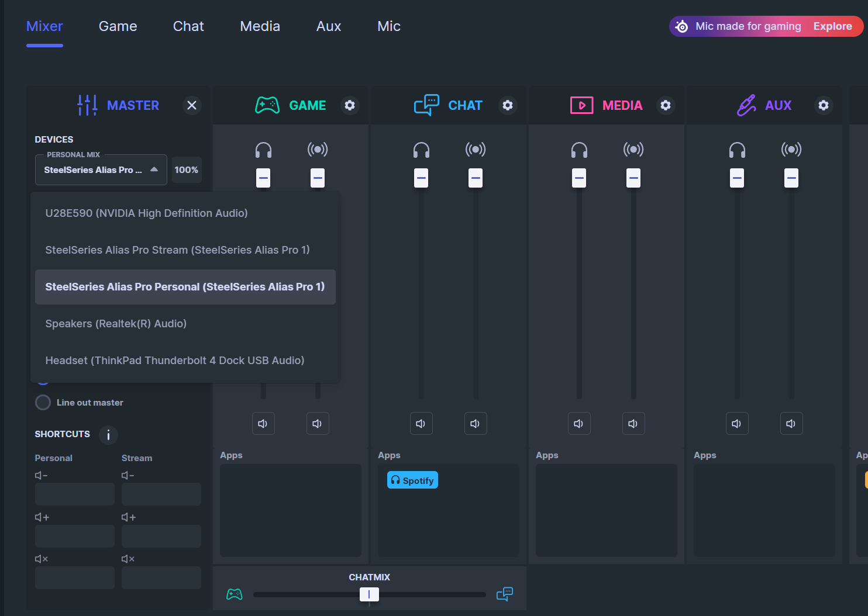The height and width of the screenshot is (616, 868).
Task: Mute Media personal headphone channel
Action: click(x=579, y=424)
